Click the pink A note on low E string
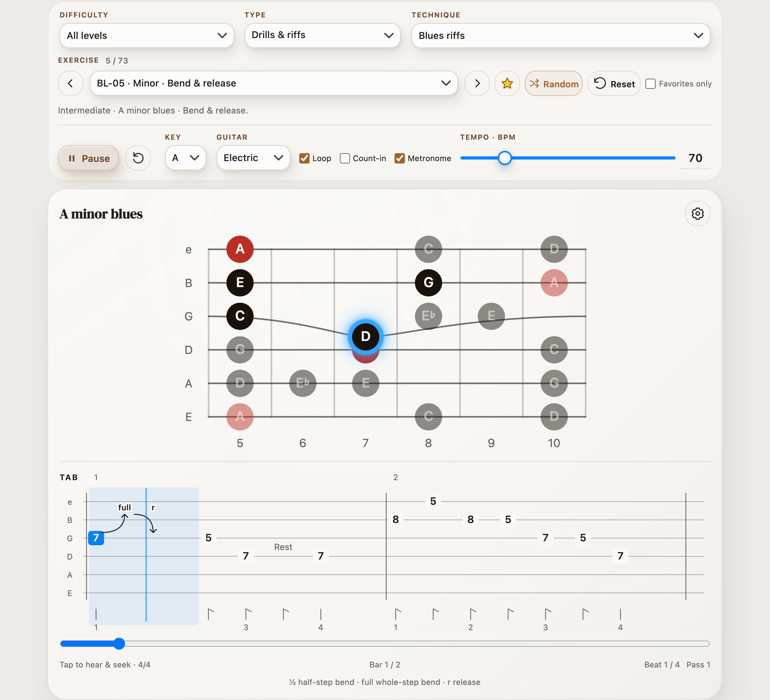This screenshot has width=770, height=700. [x=240, y=417]
